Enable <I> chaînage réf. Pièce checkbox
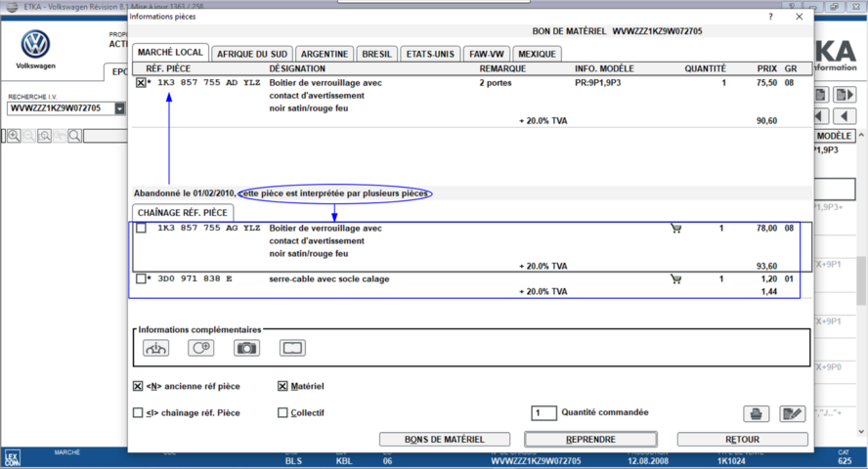 tap(138, 412)
